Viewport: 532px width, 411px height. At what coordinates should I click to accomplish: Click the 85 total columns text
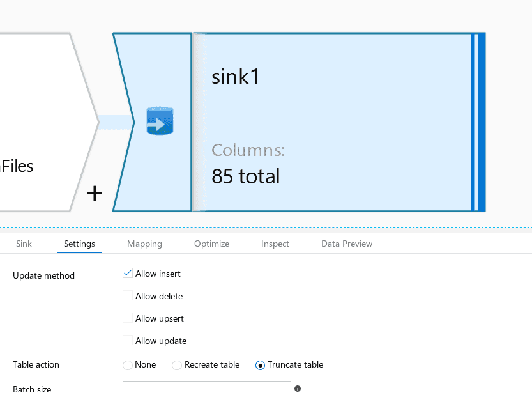(x=246, y=176)
